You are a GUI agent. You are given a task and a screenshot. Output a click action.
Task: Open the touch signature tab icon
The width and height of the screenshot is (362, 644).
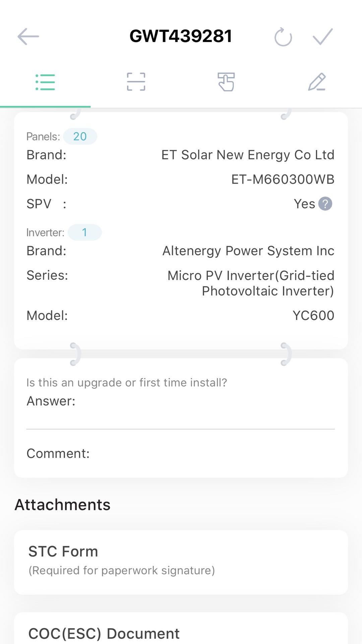[226, 82]
